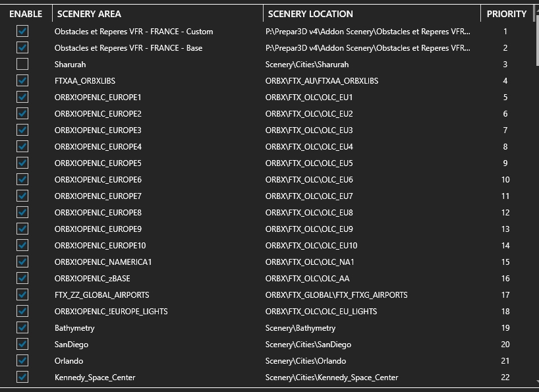Click the ORBX!OPENLC_NAMERICA1 area name
This screenshot has height=392, width=539.
click(103, 262)
